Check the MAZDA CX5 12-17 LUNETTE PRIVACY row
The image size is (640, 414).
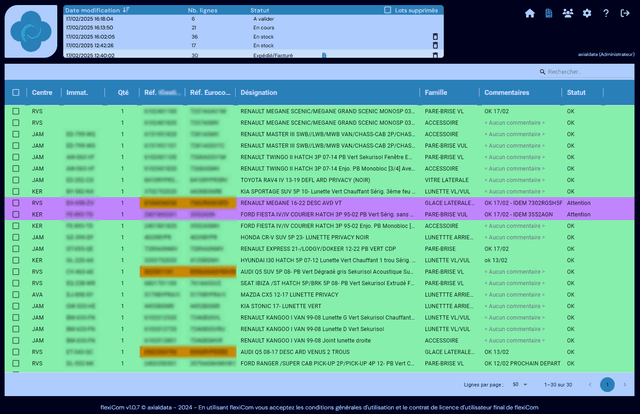(x=16, y=294)
